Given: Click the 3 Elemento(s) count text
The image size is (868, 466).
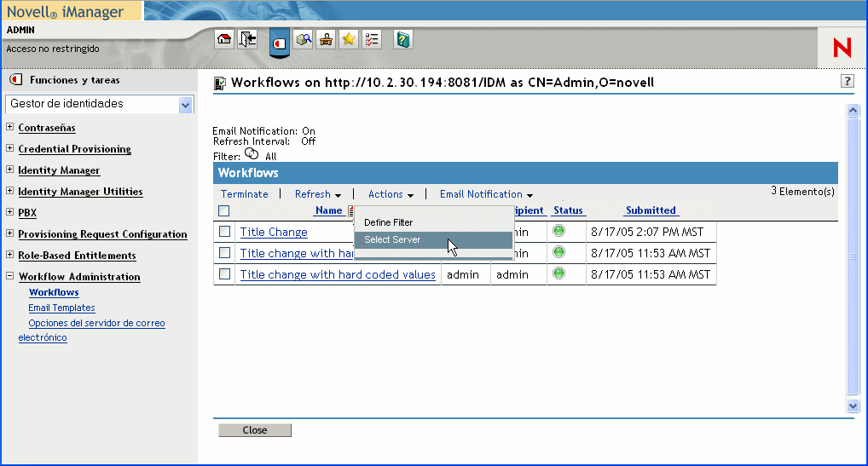Looking at the screenshot, I should point(802,192).
